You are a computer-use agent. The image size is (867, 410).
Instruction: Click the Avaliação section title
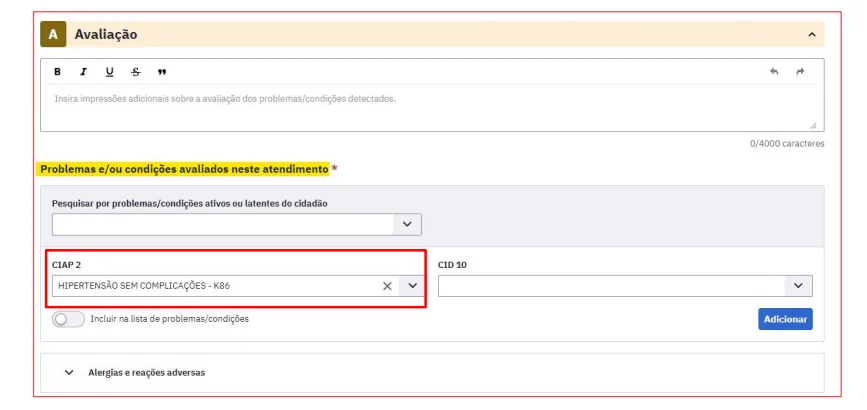tap(106, 34)
